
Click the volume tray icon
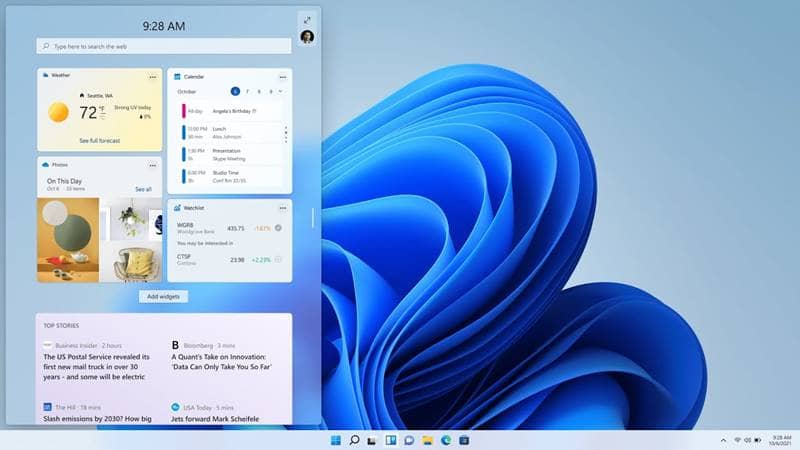click(x=747, y=440)
